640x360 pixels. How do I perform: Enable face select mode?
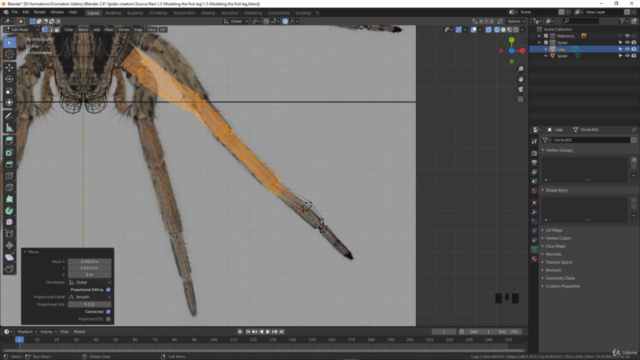57,30
